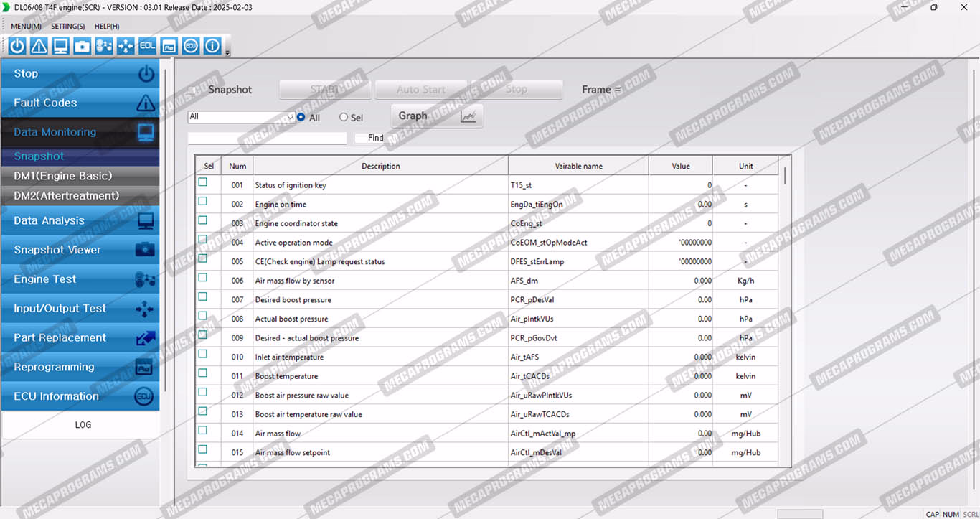Expand the toolbar overflow arrow
The height and width of the screenshot is (519, 980).
tap(227, 52)
